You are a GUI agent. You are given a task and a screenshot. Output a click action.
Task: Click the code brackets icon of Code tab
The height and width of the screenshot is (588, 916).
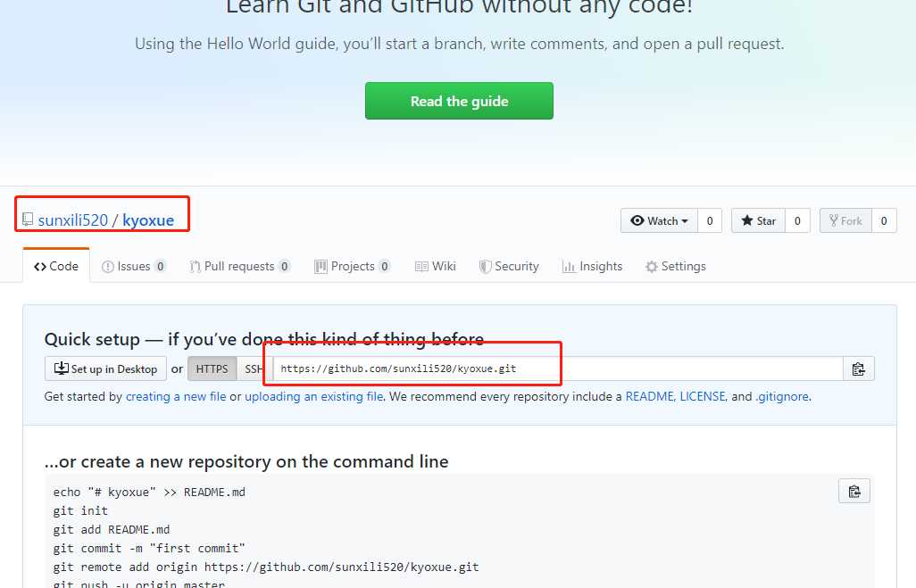point(39,267)
